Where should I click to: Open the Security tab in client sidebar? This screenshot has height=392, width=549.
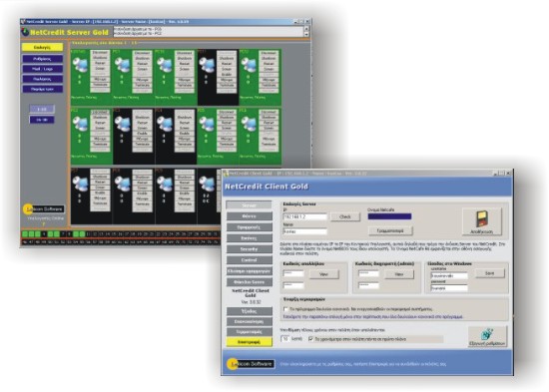[x=250, y=249]
